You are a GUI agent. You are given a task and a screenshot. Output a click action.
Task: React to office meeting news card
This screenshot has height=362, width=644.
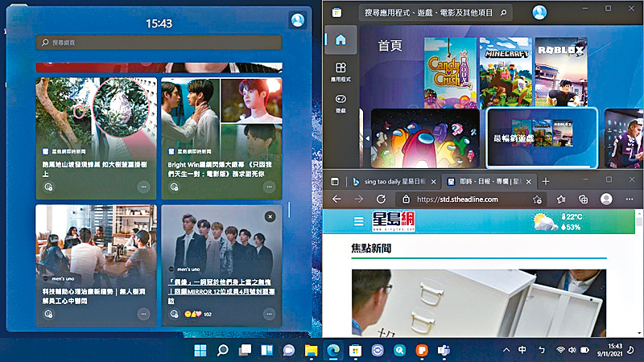tap(48, 314)
